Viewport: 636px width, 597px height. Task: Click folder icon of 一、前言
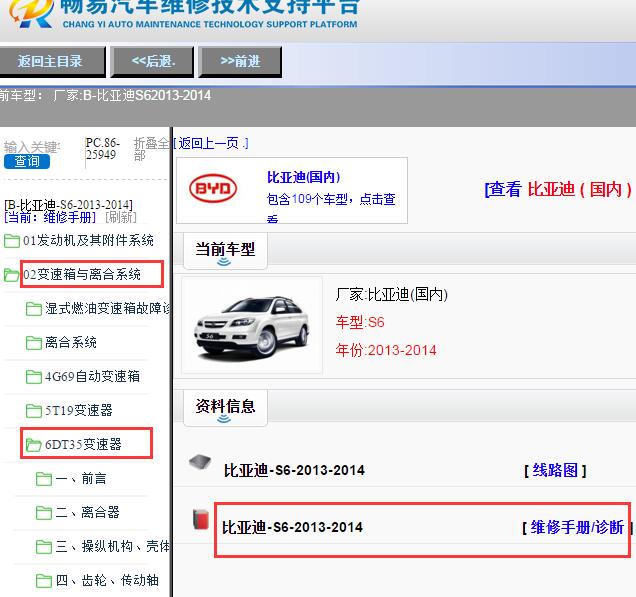(44, 479)
